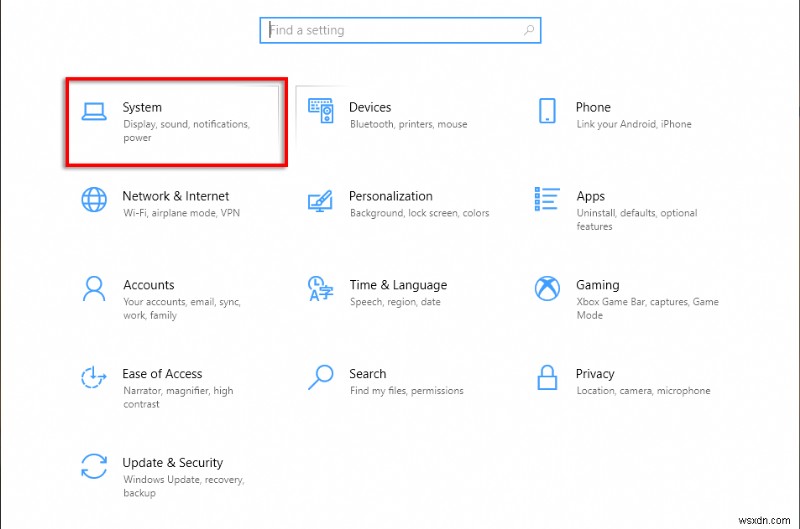Select the Time & Language icon
This screenshot has width=800, height=529.
[x=320, y=289]
